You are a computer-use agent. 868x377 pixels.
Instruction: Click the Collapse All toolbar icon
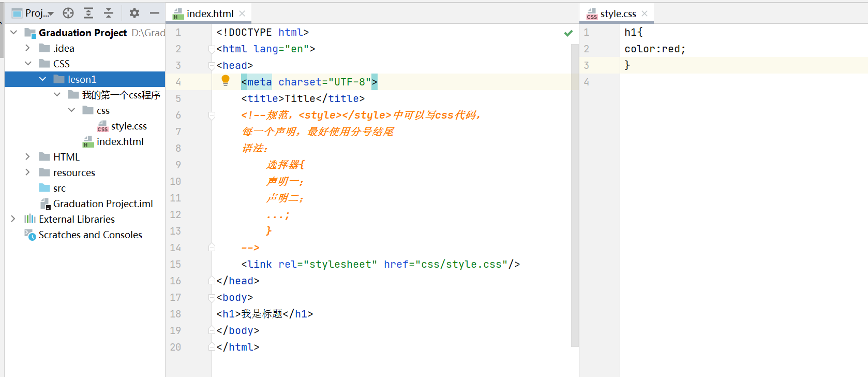click(109, 13)
